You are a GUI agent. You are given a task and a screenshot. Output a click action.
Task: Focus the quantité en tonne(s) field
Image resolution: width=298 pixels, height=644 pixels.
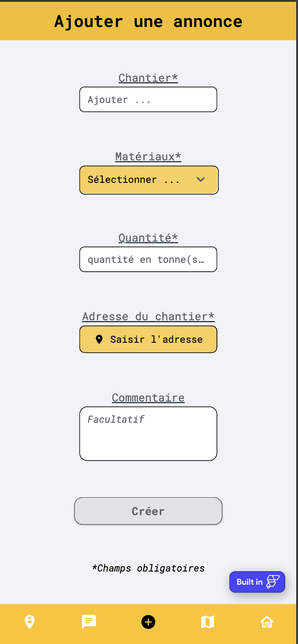(x=148, y=259)
